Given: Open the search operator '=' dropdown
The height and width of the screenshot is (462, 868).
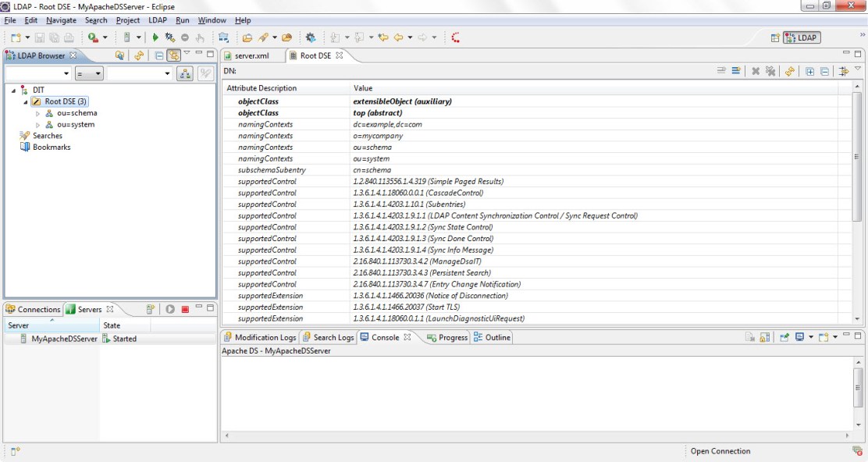Looking at the screenshot, I should coord(89,73).
